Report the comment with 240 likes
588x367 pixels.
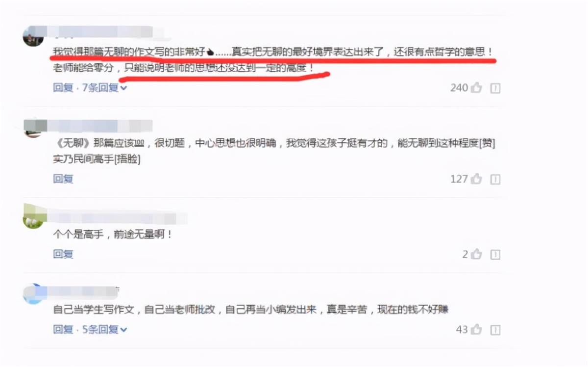pyautogui.click(x=495, y=88)
